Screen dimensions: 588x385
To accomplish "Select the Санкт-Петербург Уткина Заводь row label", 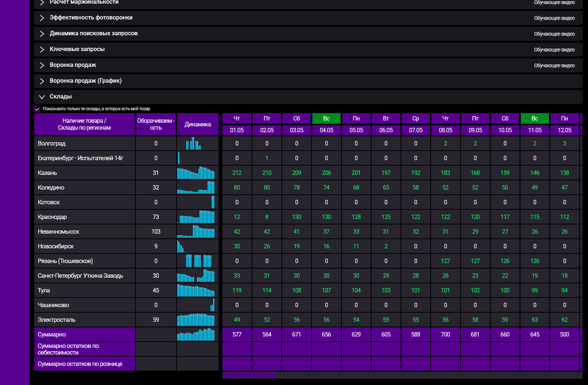I will click(85, 276).
